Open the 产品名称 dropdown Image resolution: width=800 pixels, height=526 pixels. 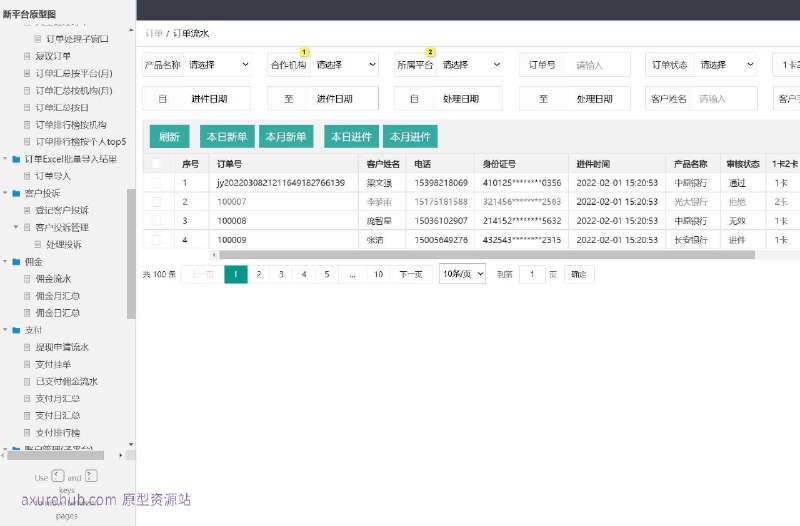pos(217,65)
